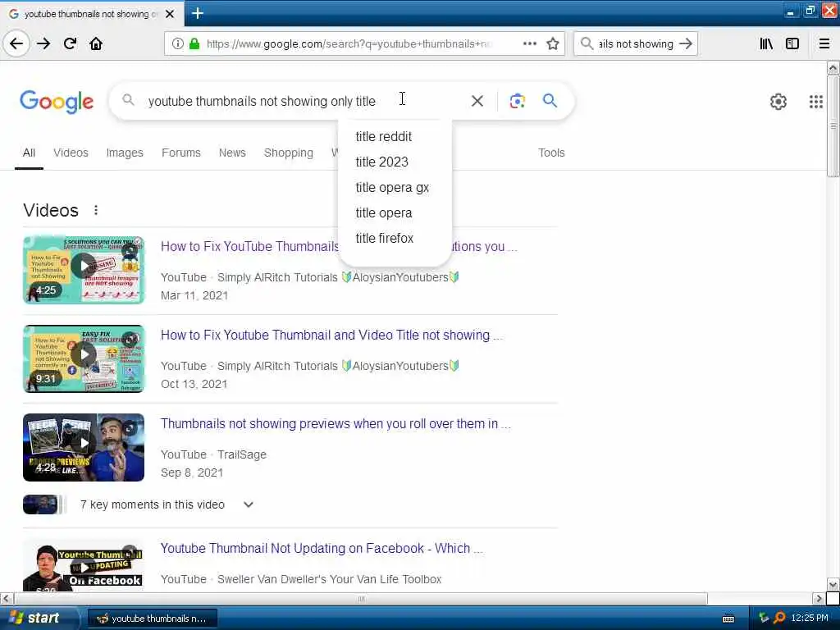Click the vertical scrollbar up arrow
Screen dimensions: 840x630
click(x=833, y=68)
